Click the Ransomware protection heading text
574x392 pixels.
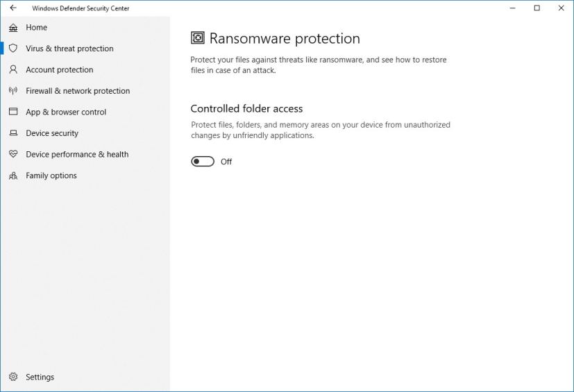click(285, 38)
